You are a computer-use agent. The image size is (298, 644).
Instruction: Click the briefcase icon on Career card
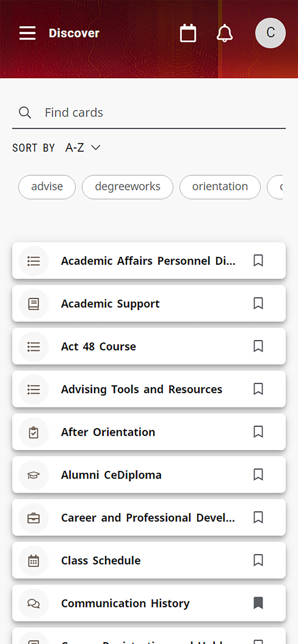(33, 518)
